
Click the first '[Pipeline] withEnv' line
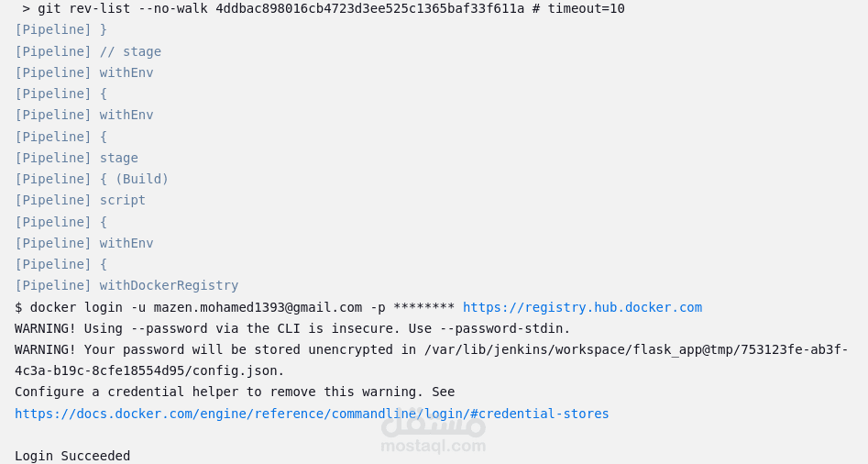coord(84,72)
